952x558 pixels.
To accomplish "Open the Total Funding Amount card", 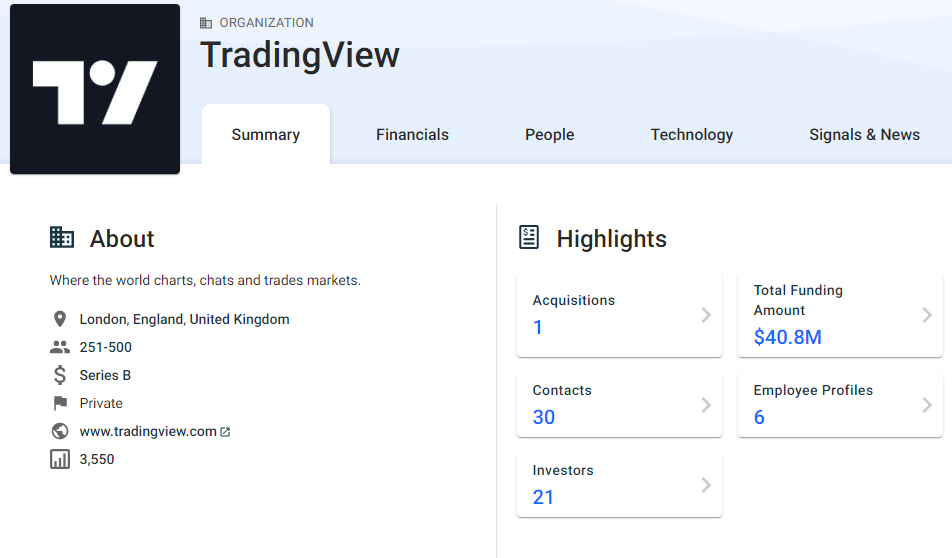I will tap(840, 315).
